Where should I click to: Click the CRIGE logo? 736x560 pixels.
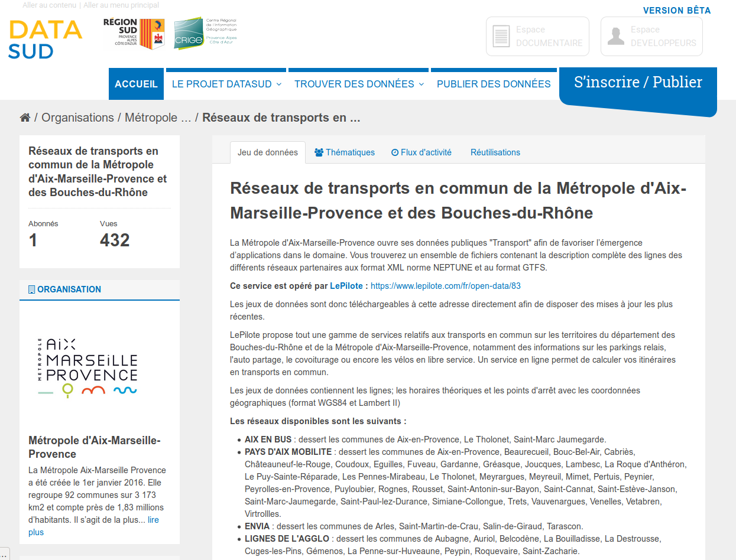tap(205, 34)
